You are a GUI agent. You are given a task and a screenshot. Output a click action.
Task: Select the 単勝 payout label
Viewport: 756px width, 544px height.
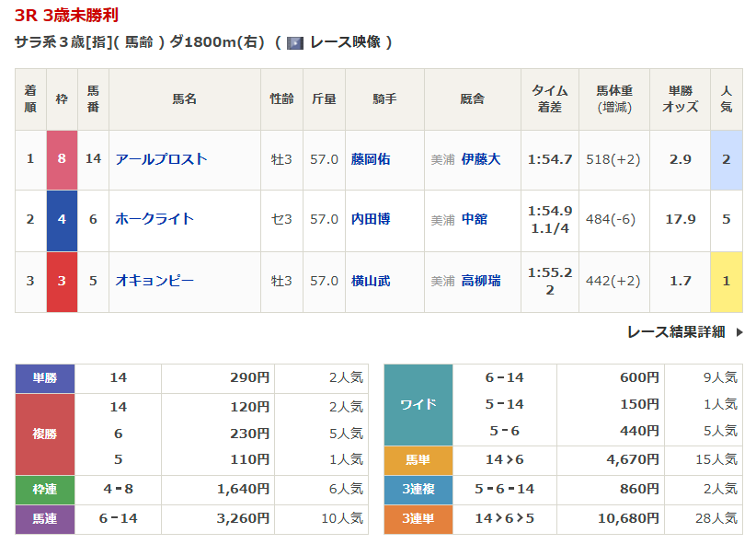pyautogui.click(x=45, y=378)
